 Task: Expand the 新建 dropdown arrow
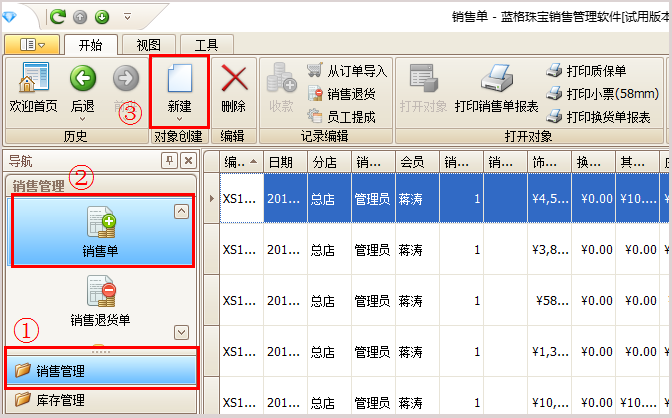[x=180, y=119]
